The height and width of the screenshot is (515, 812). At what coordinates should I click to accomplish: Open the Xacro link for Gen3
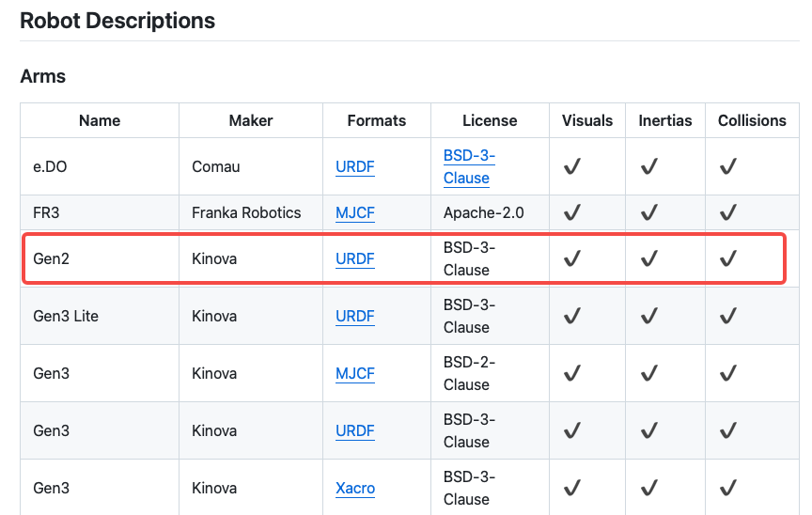tap(354, 489)
